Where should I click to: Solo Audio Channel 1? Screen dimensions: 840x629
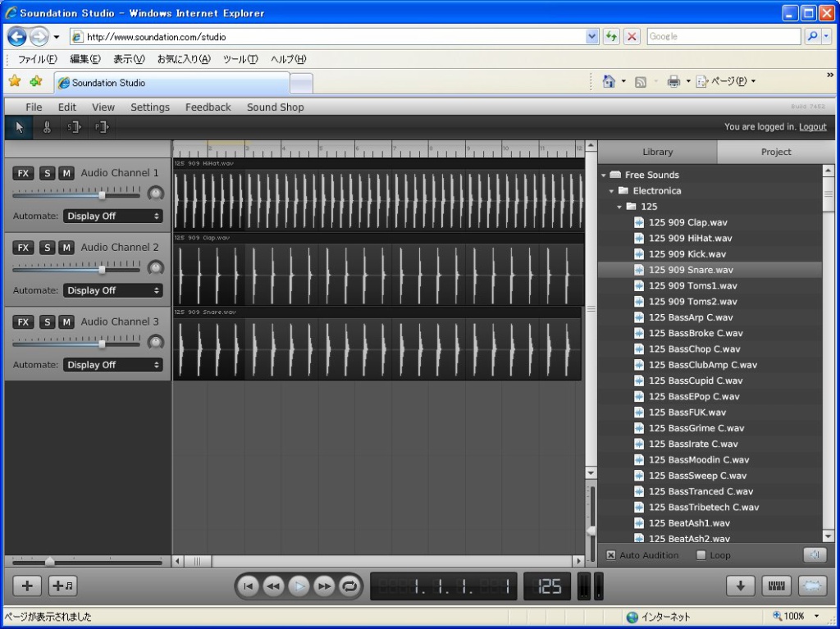(x=47, y=173)
